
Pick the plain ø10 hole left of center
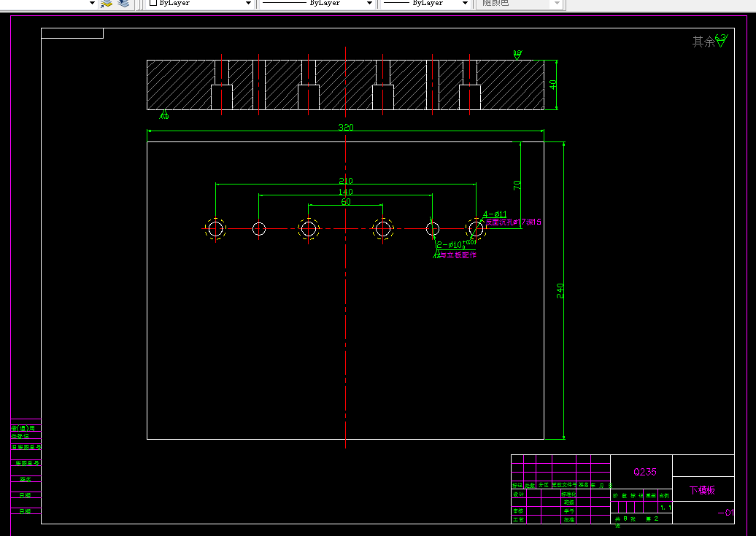coord(259,228)
